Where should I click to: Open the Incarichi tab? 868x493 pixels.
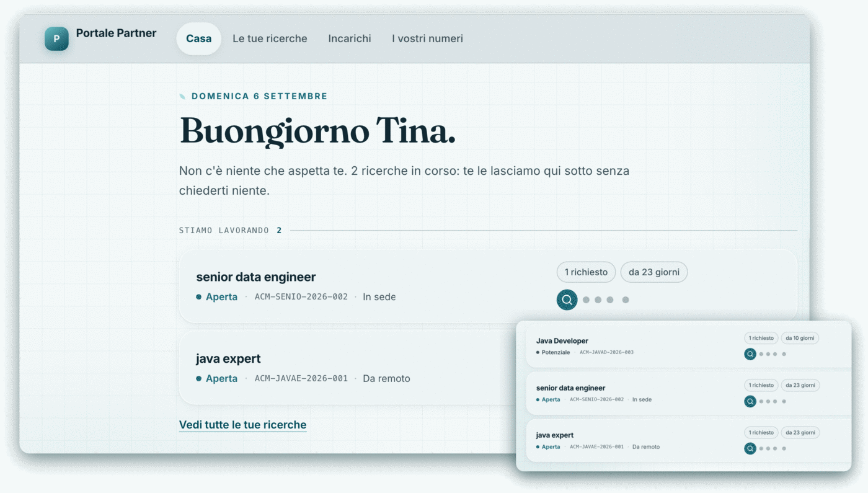tap(350, 38)
